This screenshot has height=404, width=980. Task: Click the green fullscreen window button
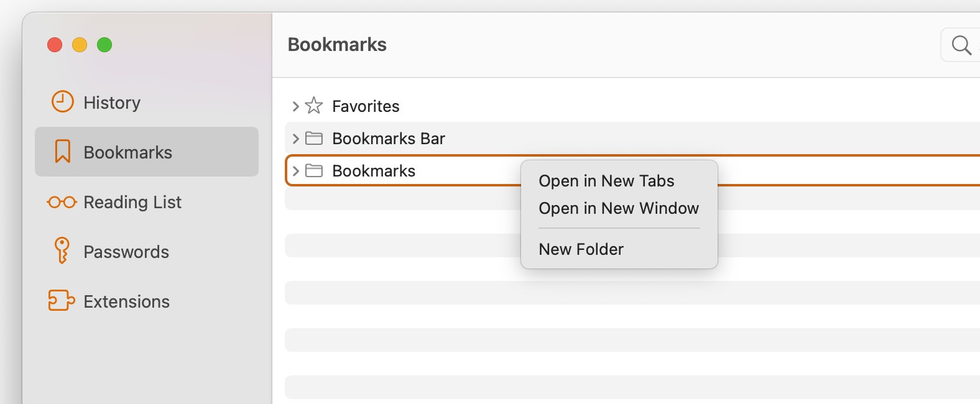(104, 45)
